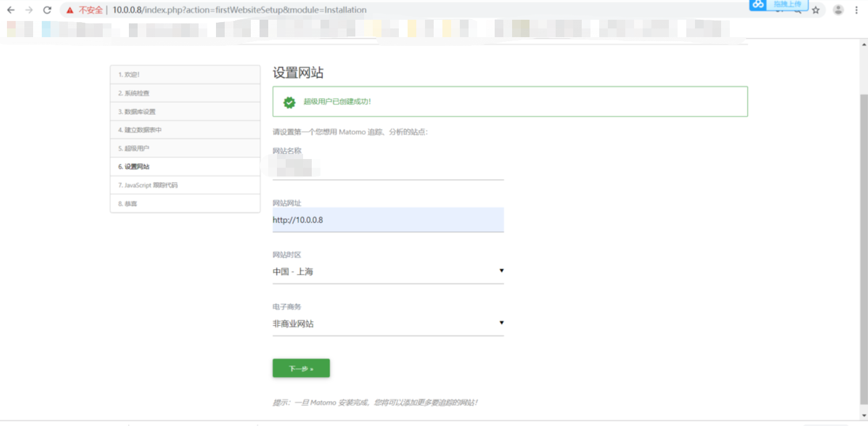Click the 中国 - 上海 value
868x426 pixels.
[x=293, y=272]
